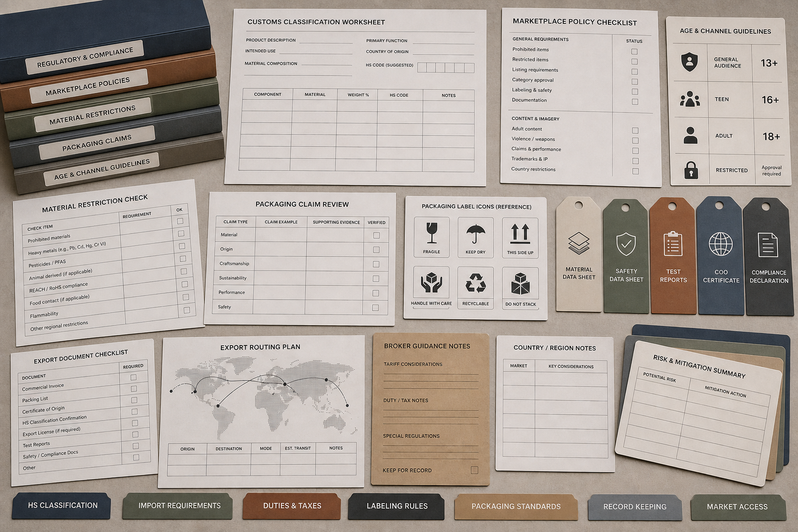Viewport: 798px width, 532px height.
Task: Tick the Category approval status checkbox
Action: 634,82
